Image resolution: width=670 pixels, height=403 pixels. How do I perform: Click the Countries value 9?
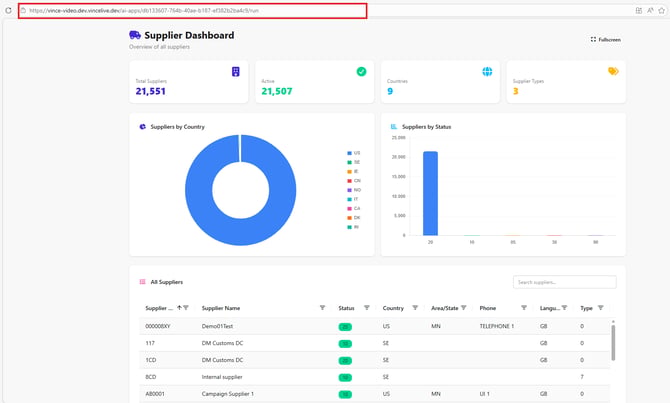click(x=390, y=91)
